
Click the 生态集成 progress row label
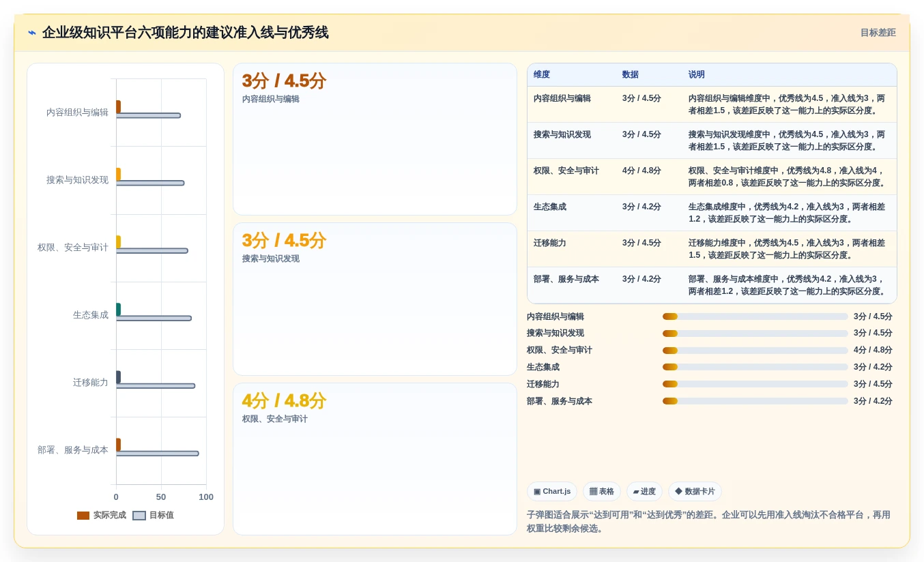coord(543,367)
